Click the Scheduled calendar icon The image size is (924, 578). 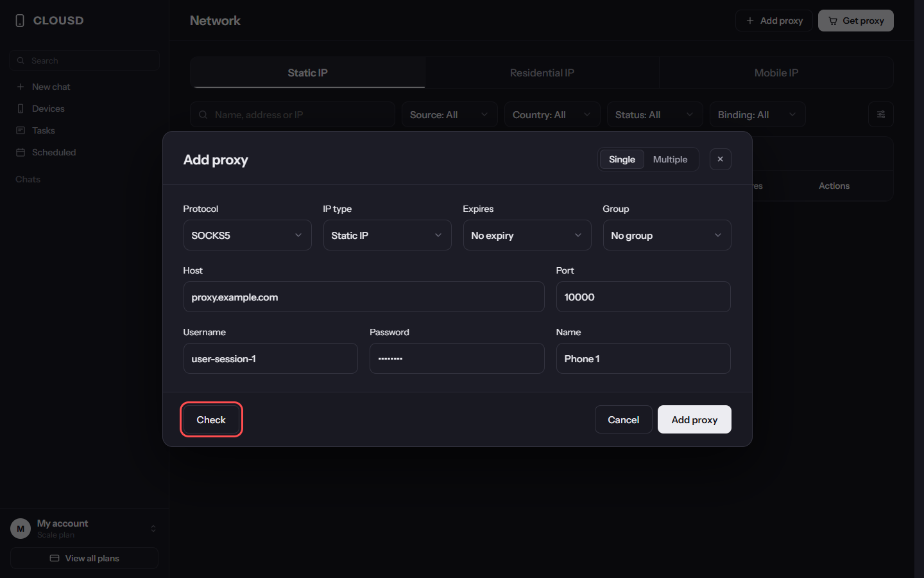[21, 152]
